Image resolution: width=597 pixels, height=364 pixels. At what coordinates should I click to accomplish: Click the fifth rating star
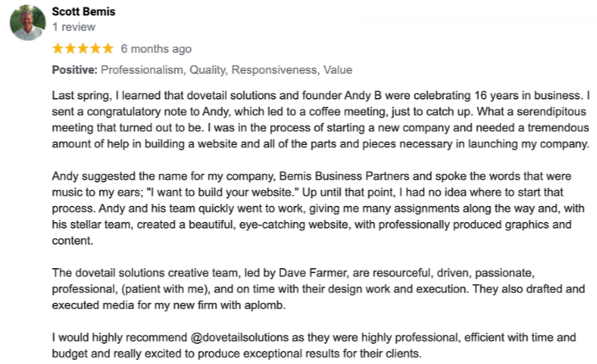coord(108,48)
